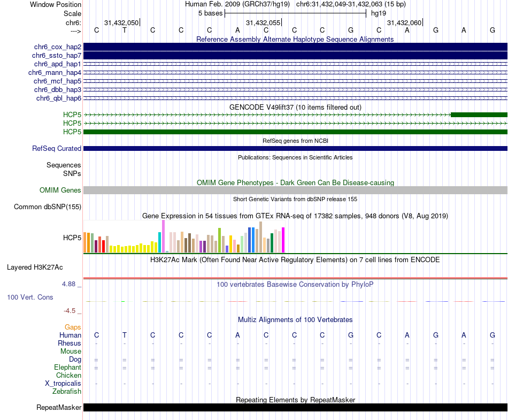
Task: Click HCP5 label beside GTEx expression chart
Action: 72,238
